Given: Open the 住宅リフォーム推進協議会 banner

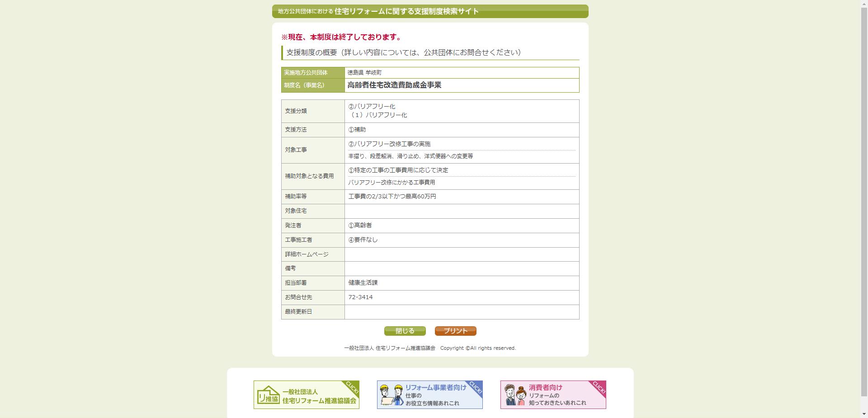Looking at the screenshot, I should pos(307,395).
